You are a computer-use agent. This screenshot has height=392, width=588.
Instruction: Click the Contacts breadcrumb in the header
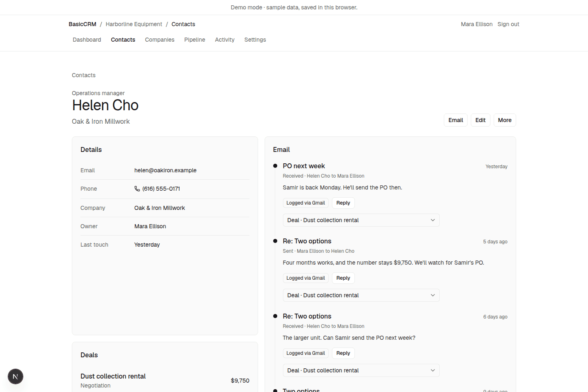183,24
